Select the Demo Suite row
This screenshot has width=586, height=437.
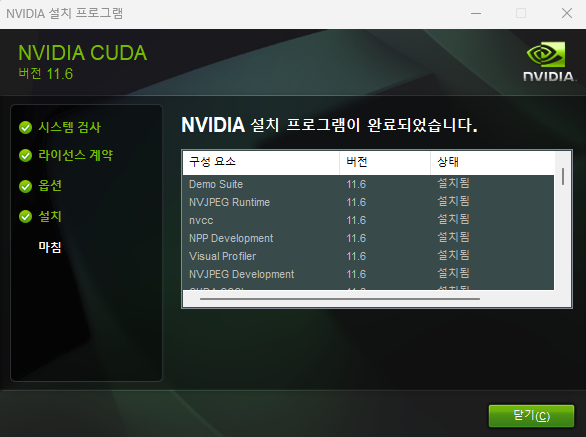[x=368, y=184]
